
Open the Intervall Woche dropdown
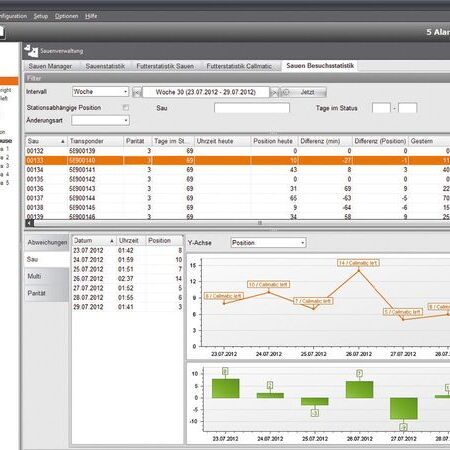[x=100, y=92]
